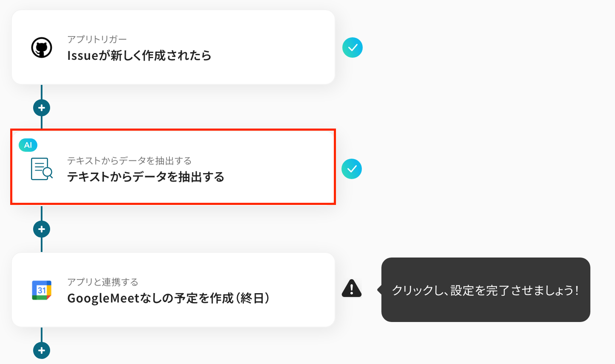Image resolution: width=615 pixels, height=364 pixels.
Task: Click the checkmark beside the Issue trigger
Action: (353, 48)
